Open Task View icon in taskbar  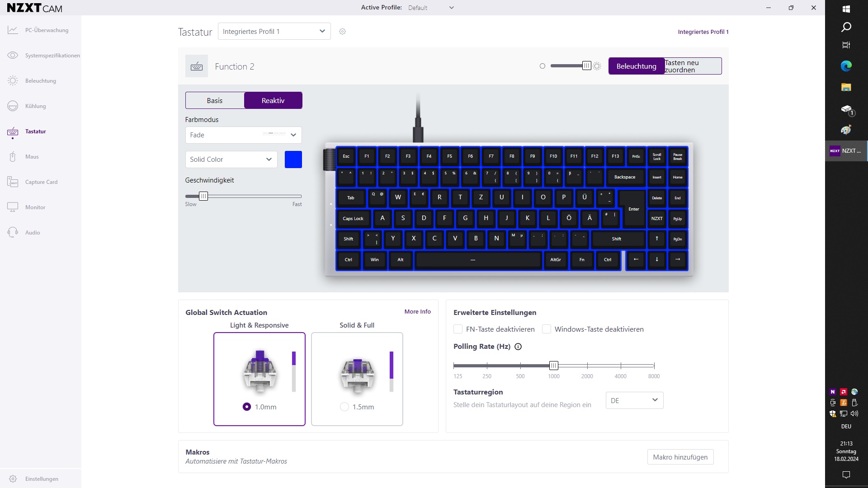[846, 45]
